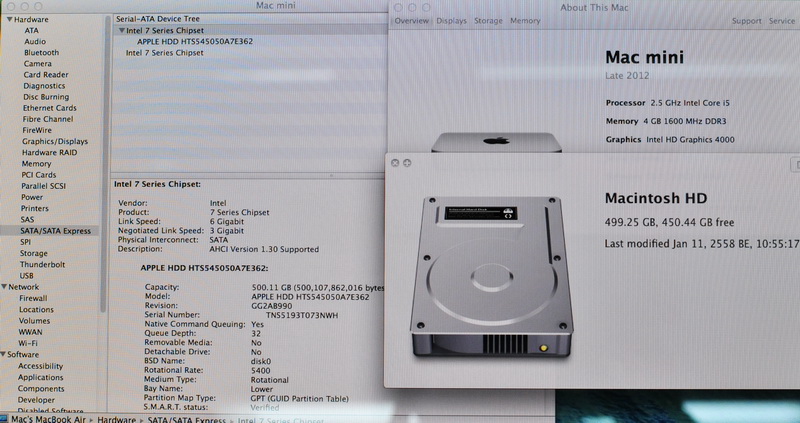Image resolution: width=800 pixels, height=423 pixels.
Task: Collapse the Hardware section in sidebar
Action: tap(10, 19)
